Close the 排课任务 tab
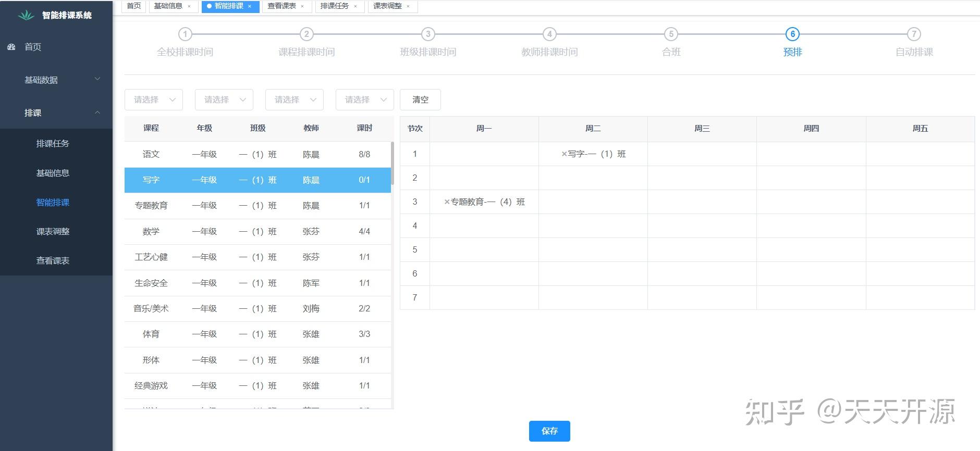This screenshot has height=451, width=980. pyautogui.click(x=356, y=6)
